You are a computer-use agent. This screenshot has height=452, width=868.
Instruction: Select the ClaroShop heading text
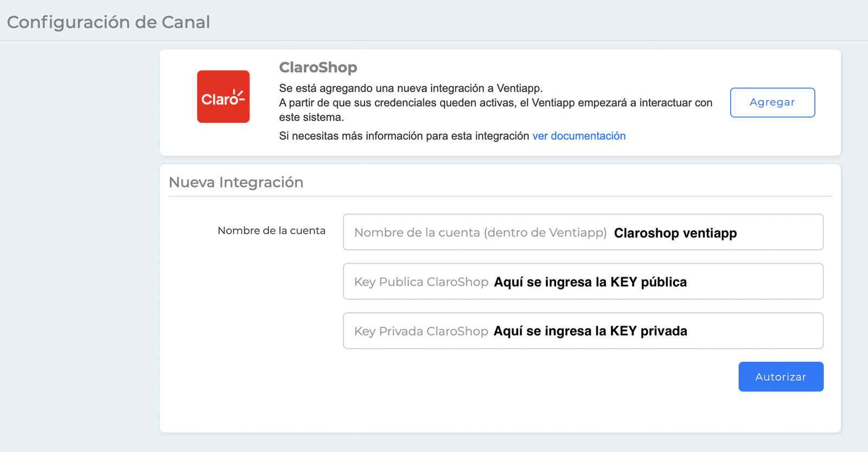pos(318,67)
